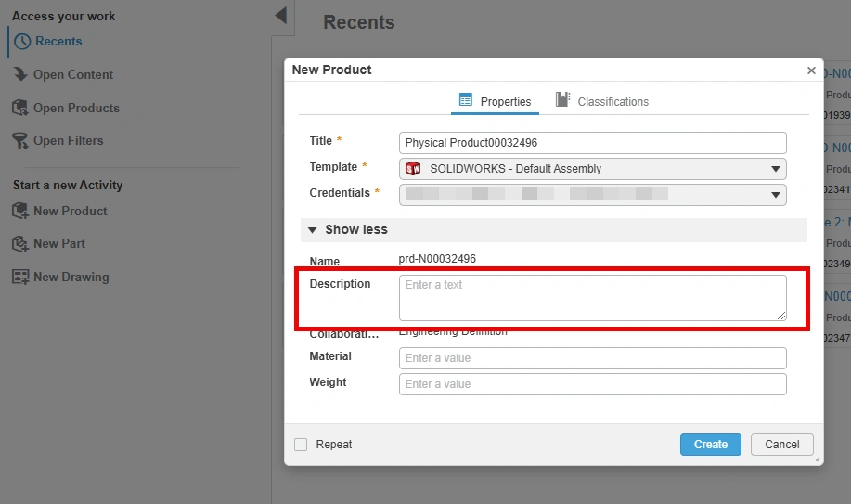Click the New Part icon
The height and width of the screenshot is (504, 851).
[x=20, y=244]
